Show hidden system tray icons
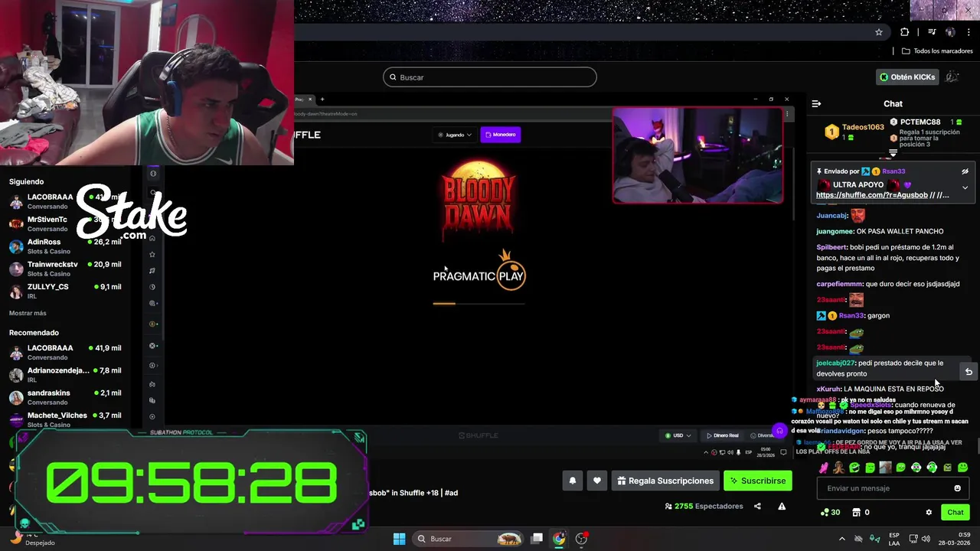 (x=842, y=539)
